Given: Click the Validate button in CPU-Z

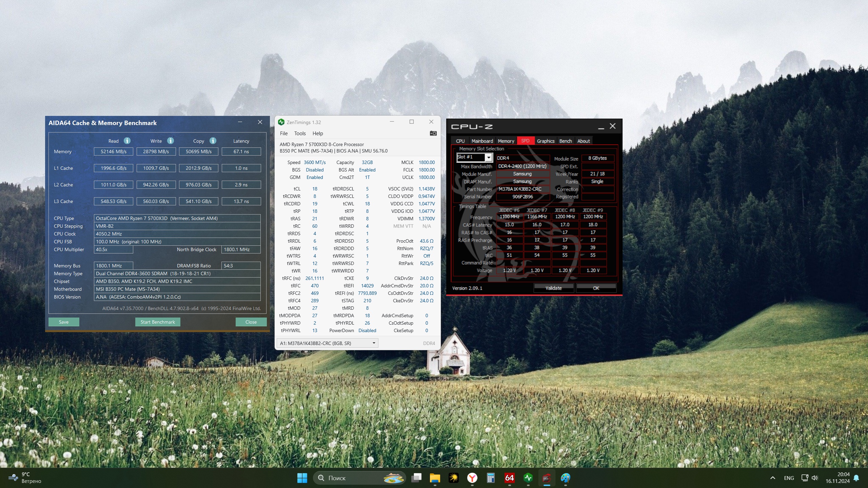Looking at the screenshot, I should (x=553, y=288).
